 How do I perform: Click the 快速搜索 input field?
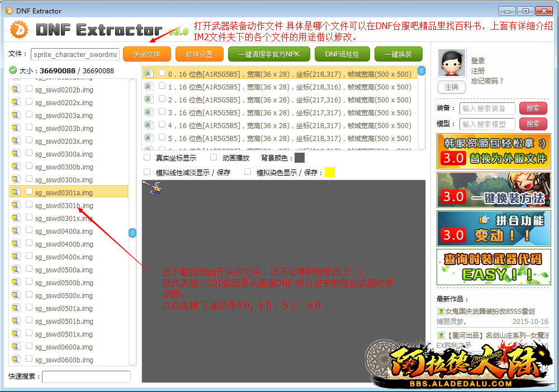86,377
